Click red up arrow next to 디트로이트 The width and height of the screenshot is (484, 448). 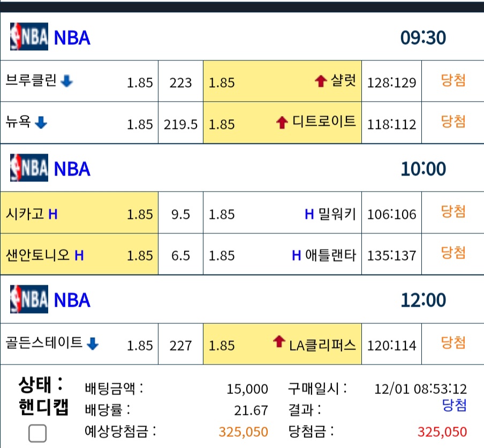pos(282,123)
